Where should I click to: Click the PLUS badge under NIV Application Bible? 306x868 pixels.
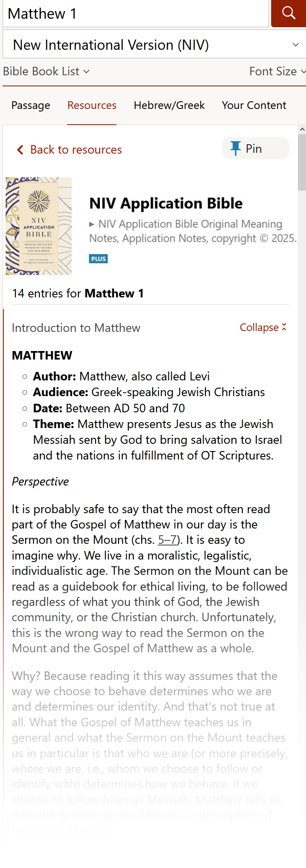click(98, 258)
